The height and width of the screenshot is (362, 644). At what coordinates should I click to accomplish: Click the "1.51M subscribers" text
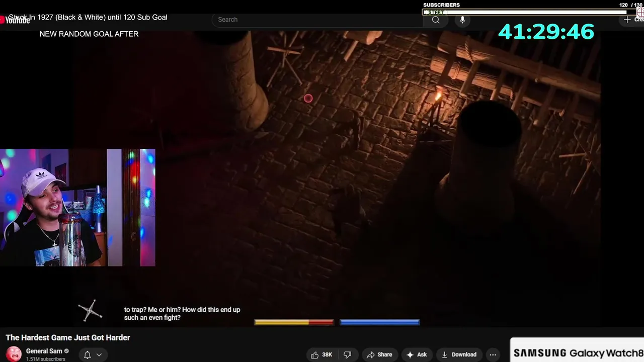pyautogui.click(x=46, y=359)
